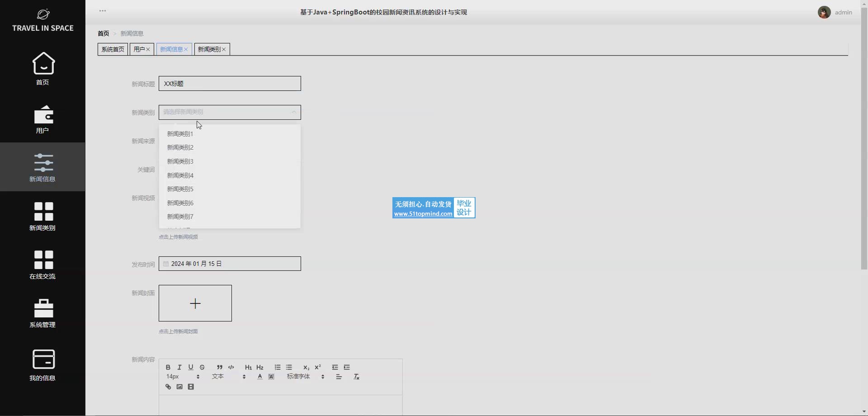Click the three-dots collapse menu icon
The height and width of the screenshot is (416, 868).
103,11
